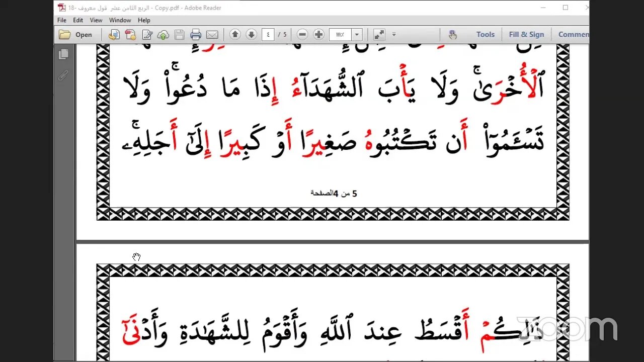Click the create PDF icon
The width and height of the screenshot is (644, 362).
[130, 35]
